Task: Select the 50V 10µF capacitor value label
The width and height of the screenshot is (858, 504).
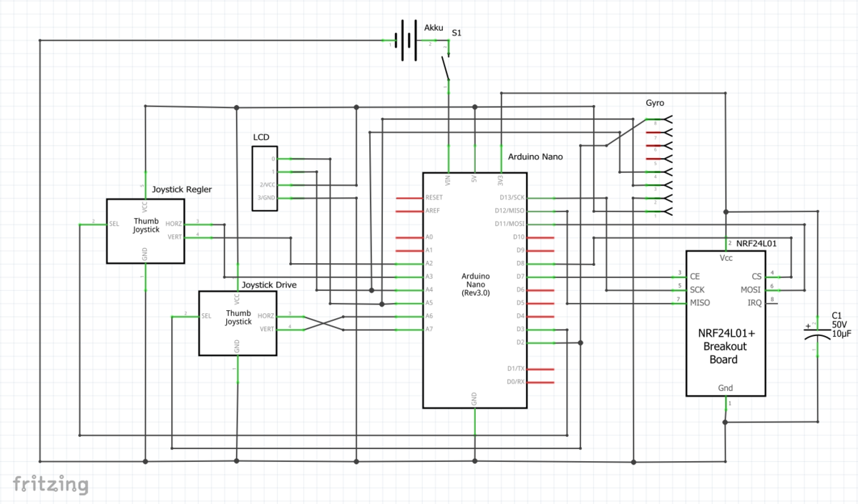Action: pyautogui.click(x=842, y=329)
